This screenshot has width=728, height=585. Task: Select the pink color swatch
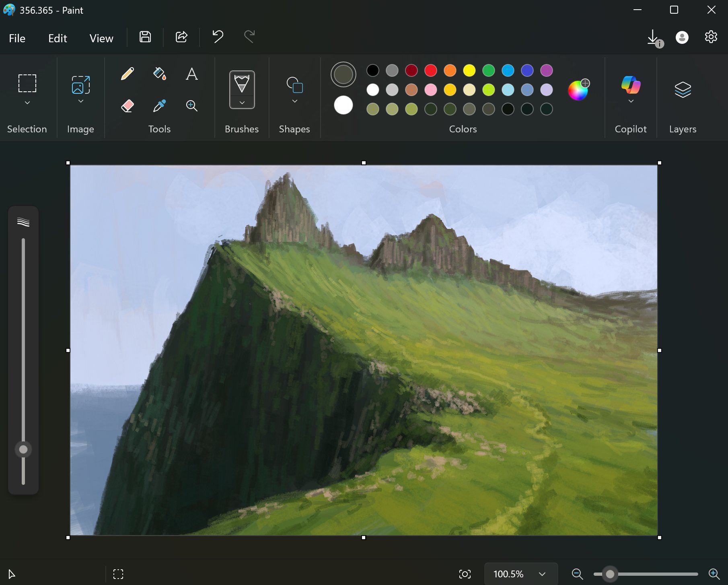click(x=431, y=90)
